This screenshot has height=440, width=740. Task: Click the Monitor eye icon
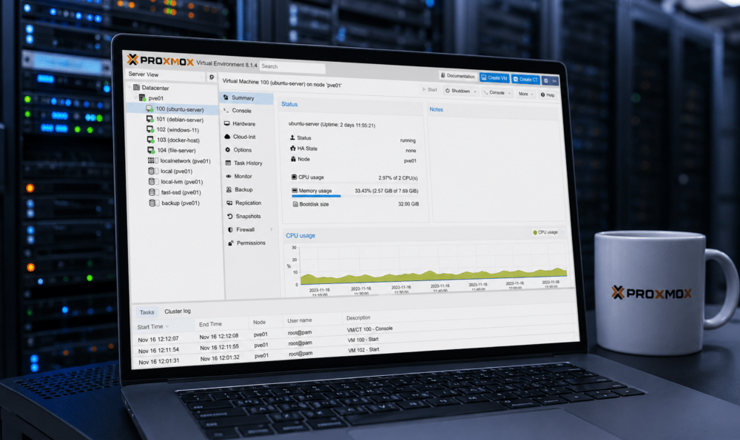pyautogui.click(x=228, y=176)
